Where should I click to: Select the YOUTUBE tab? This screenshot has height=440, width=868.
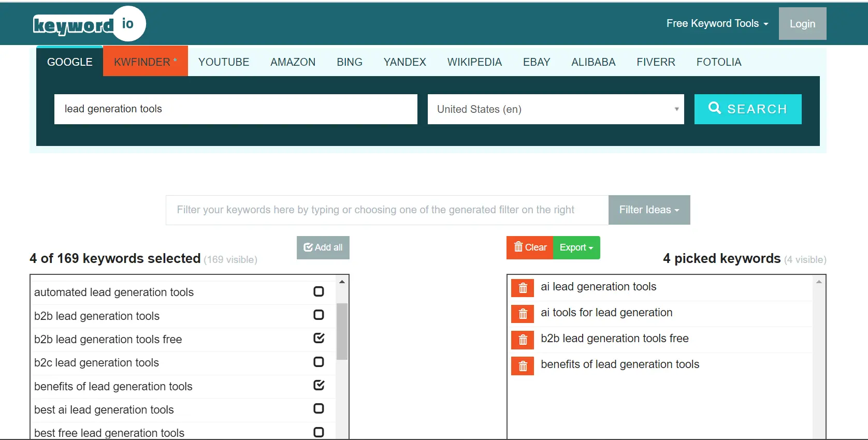tap(224, 62)
